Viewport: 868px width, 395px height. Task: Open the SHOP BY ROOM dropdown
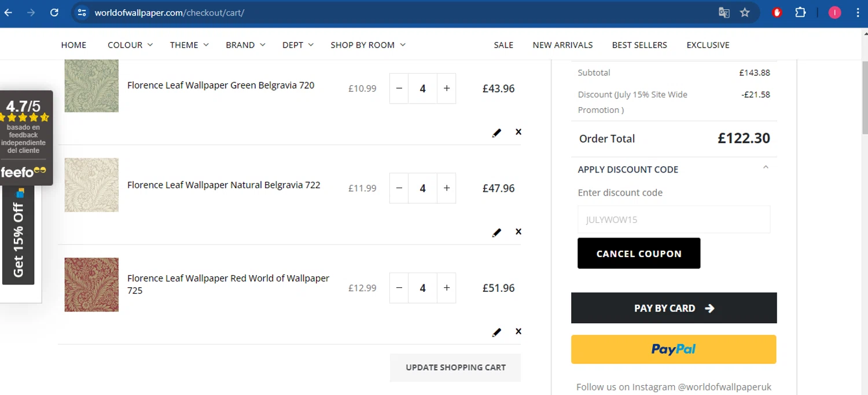(x=367, y=45)
